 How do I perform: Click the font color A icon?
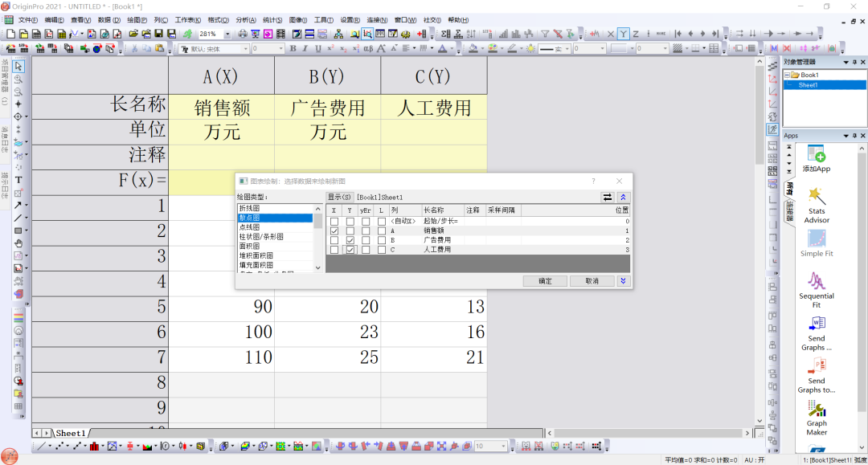click(442, 49)
